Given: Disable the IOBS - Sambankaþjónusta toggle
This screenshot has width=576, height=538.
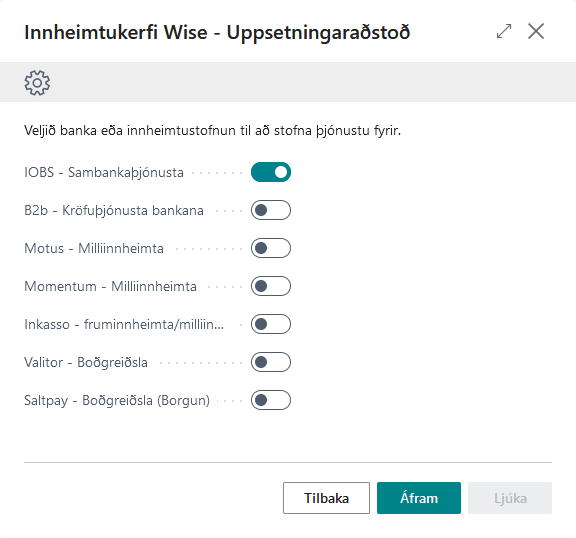Looking at the screenshot, I should coord(271,172).
